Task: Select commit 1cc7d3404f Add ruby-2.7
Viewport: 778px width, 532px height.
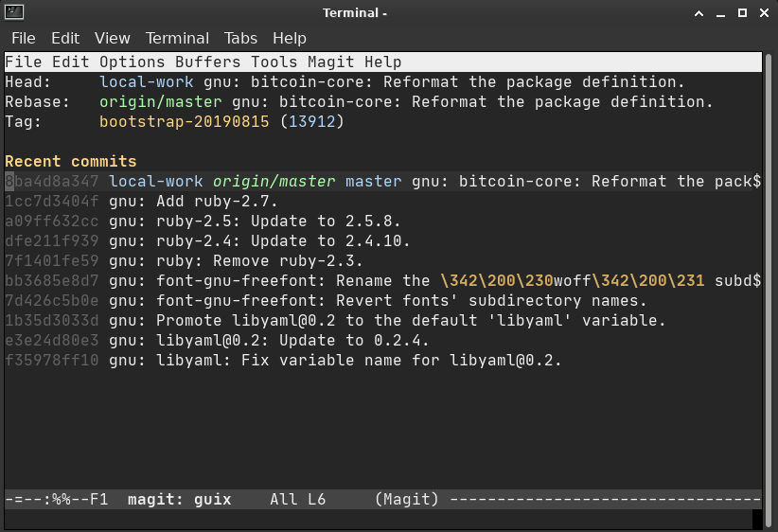Action: 141,201
